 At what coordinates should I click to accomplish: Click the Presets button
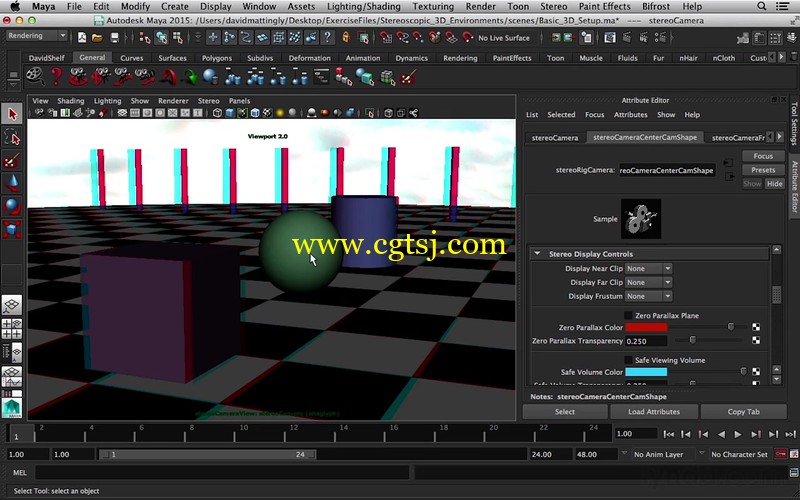763,170
